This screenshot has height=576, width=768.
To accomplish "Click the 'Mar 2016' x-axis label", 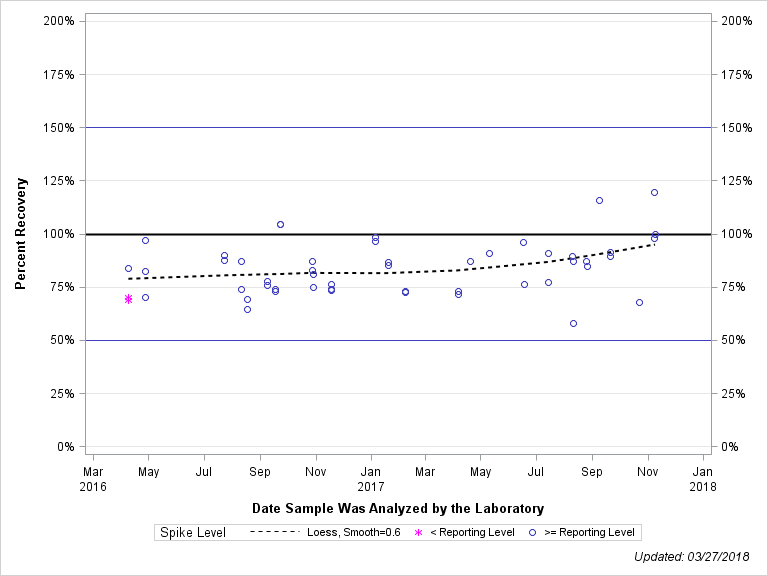I will pyautogui.click(x=93, y=479).
